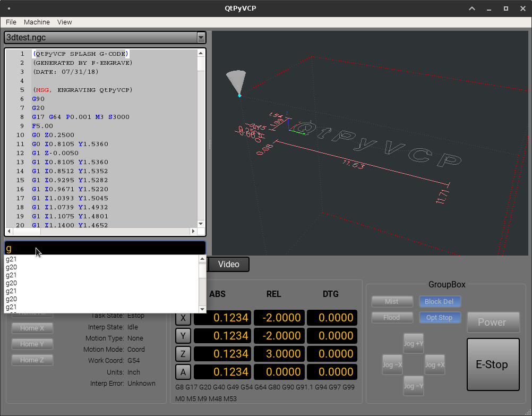
Task: Toggle machine Power
Action: point(493,322)
